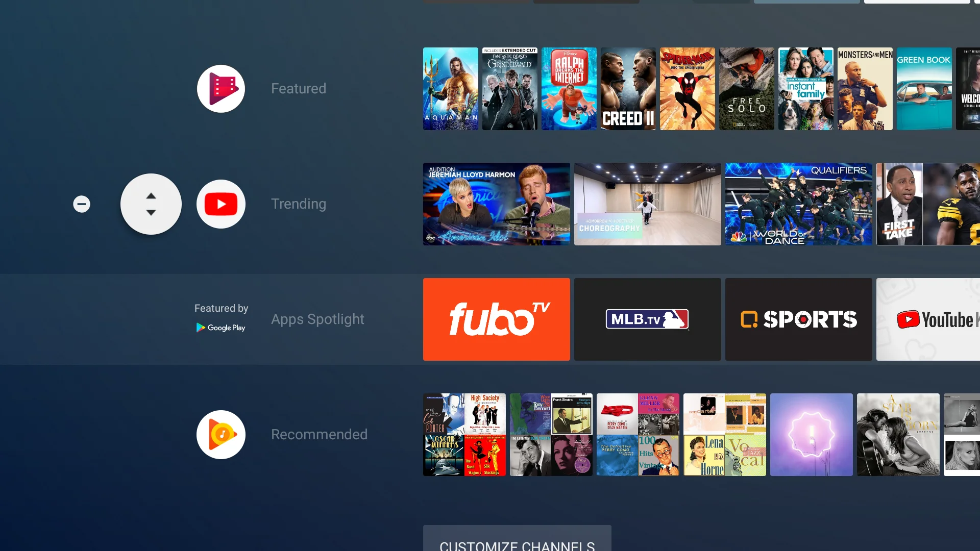Viewport: 980px width, 551px height.
Task: Click Aquaman movie thumbnail in Featured
Action: tap(450, 88)
